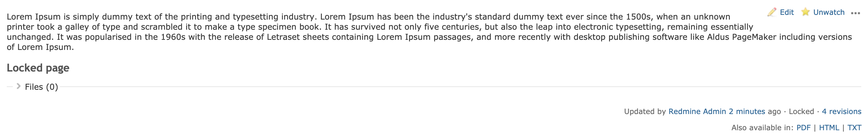Viewport: 868px width, 139px height.
Task: Open the Redmine Admin user profile link
Action: [697, 111]
